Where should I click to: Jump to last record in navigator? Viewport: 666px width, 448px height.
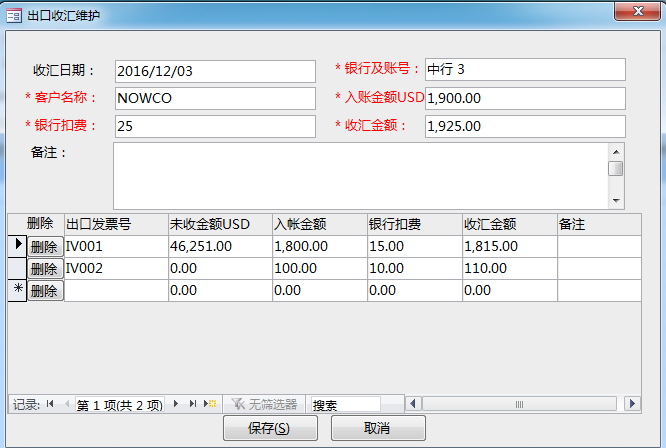point(194,404)
